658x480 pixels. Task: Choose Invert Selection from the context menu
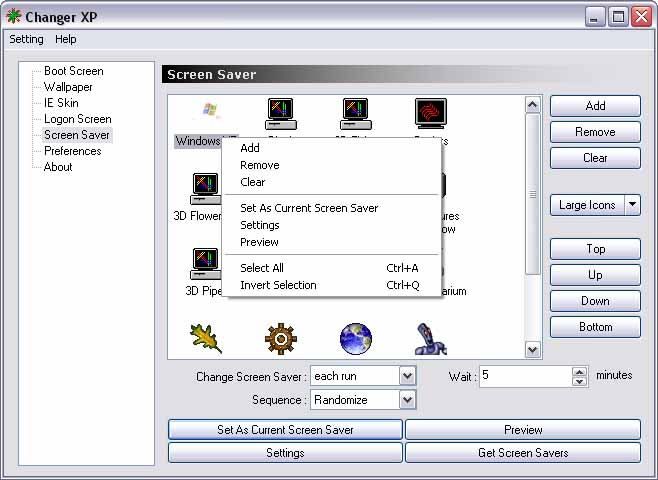click(x=278, y=285)
